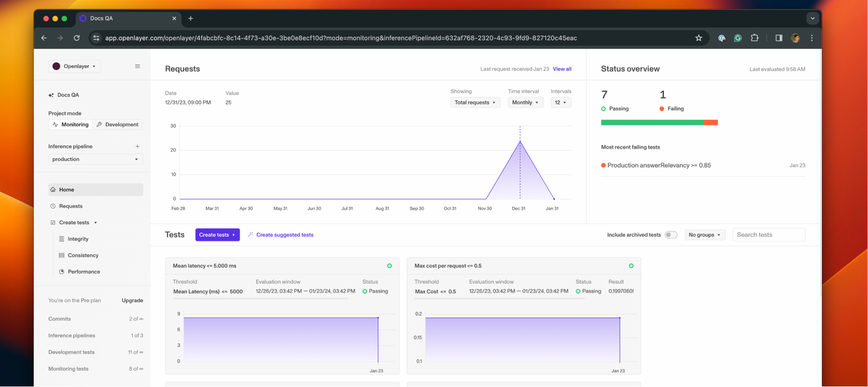Expand the No groups dropdown
Viewport: 868px width, 387px height.
point(705,235)
